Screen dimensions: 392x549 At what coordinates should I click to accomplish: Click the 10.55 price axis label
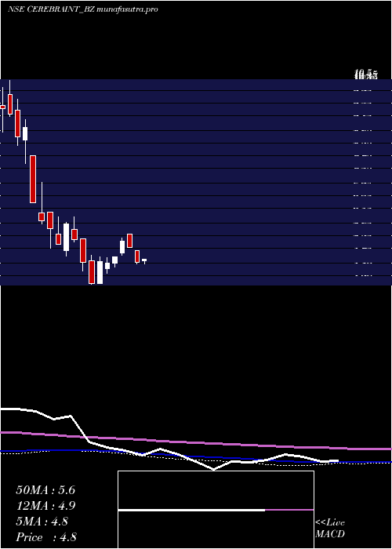[366, 75]
